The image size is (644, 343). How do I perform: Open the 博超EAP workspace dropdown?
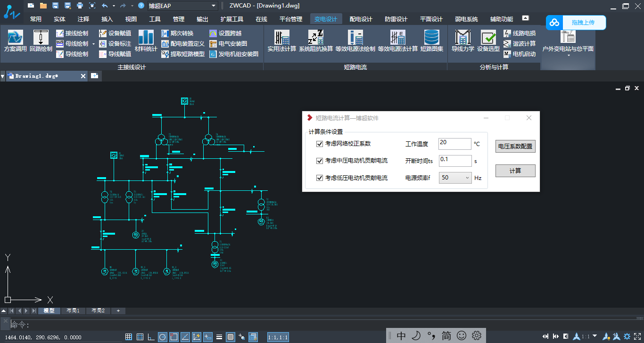pos(214,6)
